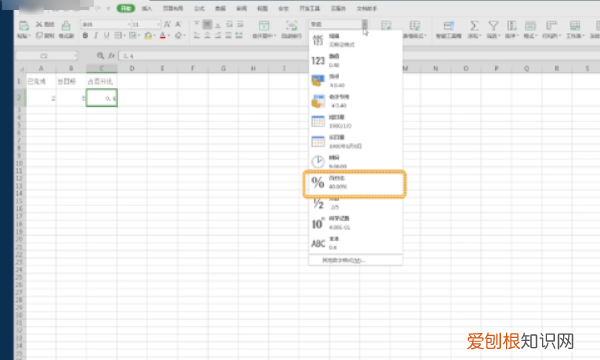The height and width of the screenshot is (360, 600).
Task: Click the Paste clipboard icon
Action: coord(24,26)
